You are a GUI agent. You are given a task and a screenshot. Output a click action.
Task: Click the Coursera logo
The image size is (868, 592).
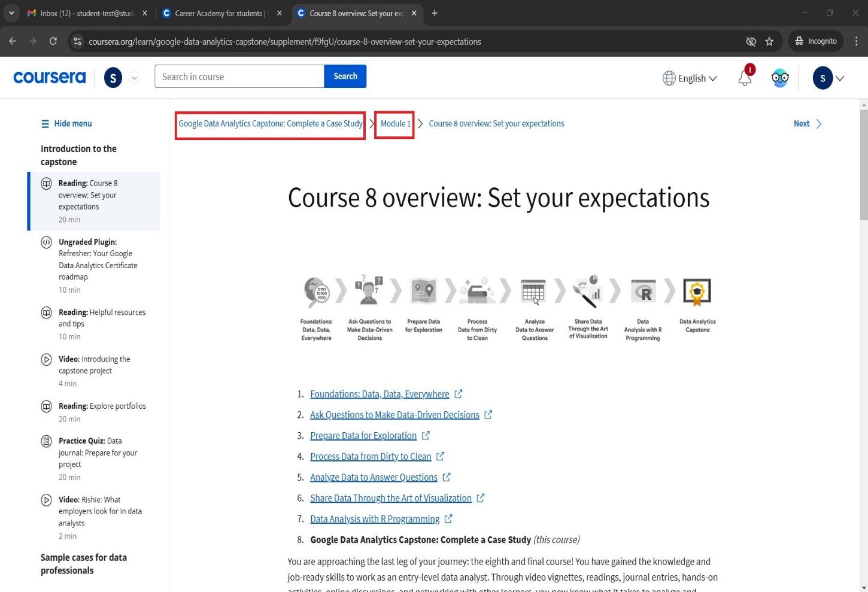point(49,77)
